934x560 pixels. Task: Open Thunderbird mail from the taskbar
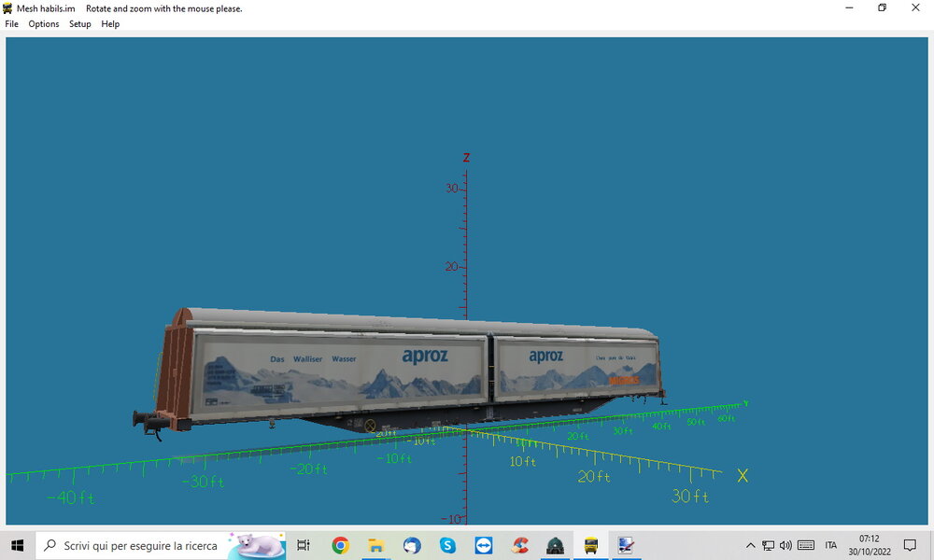tap(412, 545)
